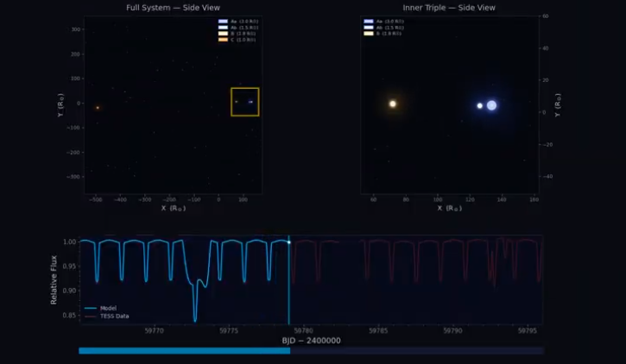The image size is (626, 364).
Task: Select the large blue star Aa
Action: pos(491,105)
